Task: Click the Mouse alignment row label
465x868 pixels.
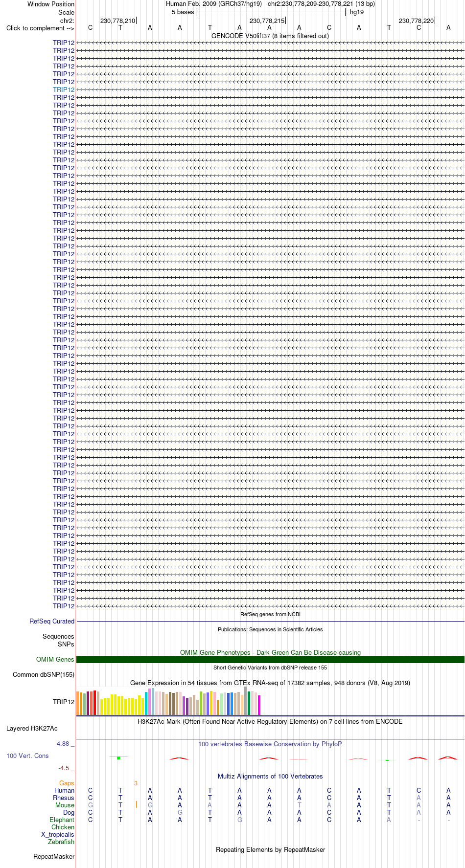Action: coord(65,805)
